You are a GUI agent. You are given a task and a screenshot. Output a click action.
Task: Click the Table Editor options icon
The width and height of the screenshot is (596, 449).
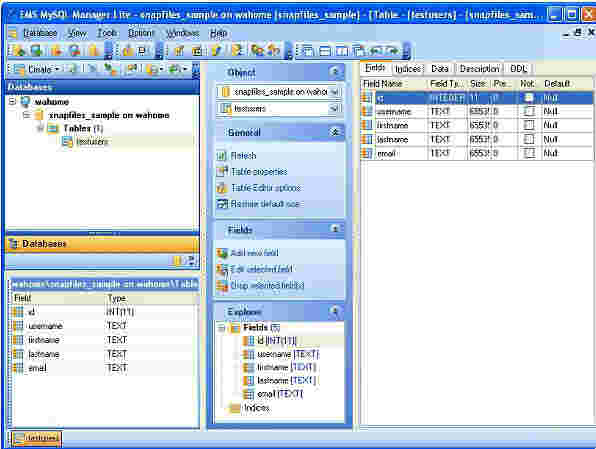tap(222, 188)
